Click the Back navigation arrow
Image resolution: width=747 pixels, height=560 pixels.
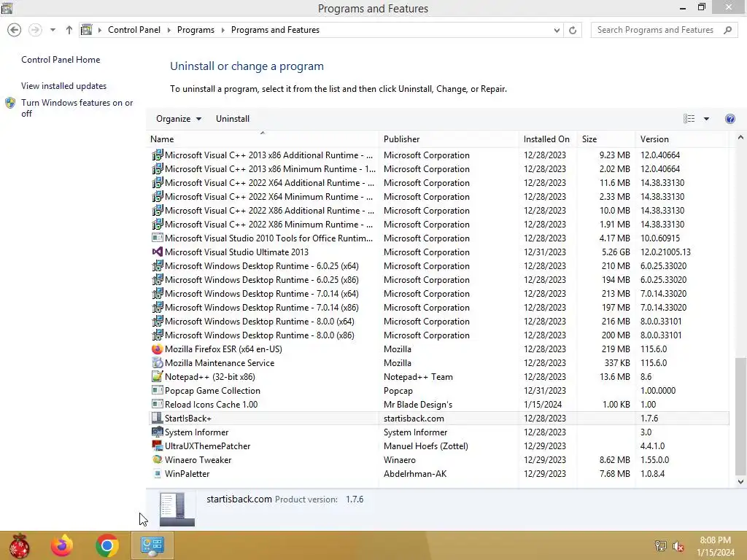[x=15, y=30]
